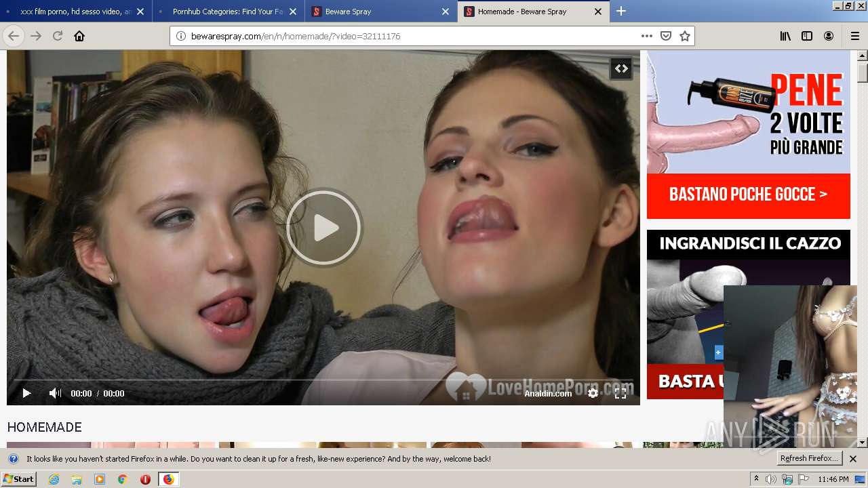Go back to the previous page
Viewport: 868px width, 488px height.
click(14, 36)
